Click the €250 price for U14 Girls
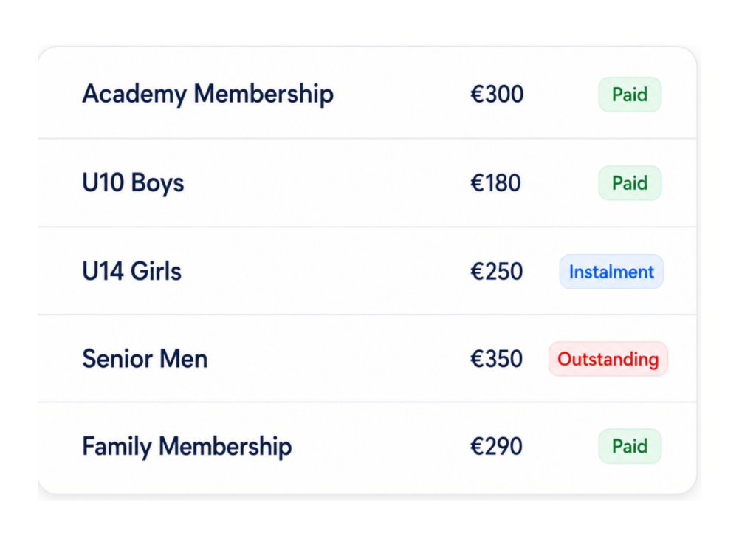 tap(497, 272)
